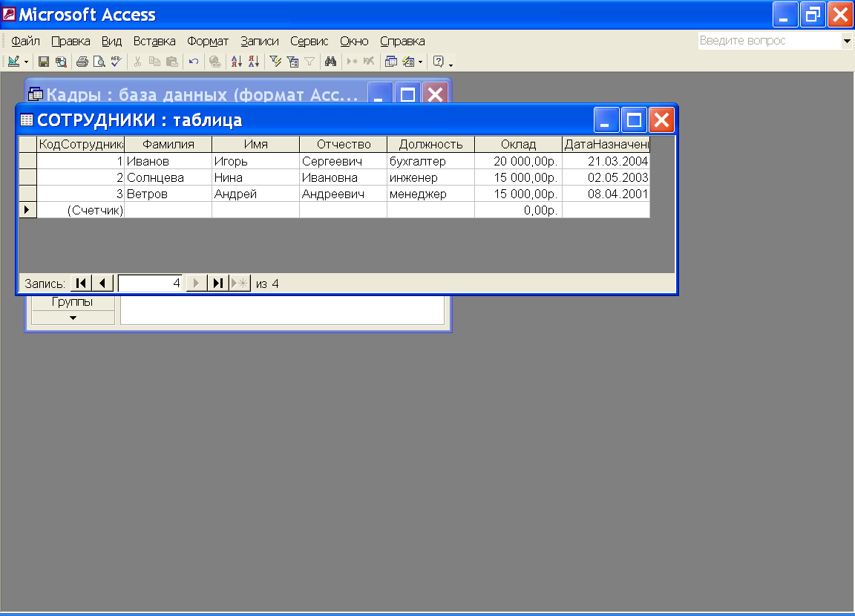Click the cell 'Иванов'
This screenshot has height=616, width=855.
[x=168, y=161]
